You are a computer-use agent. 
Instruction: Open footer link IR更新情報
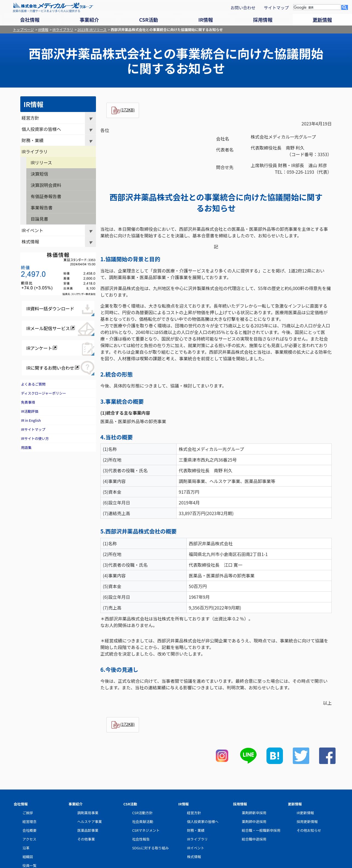pos(305,813)
